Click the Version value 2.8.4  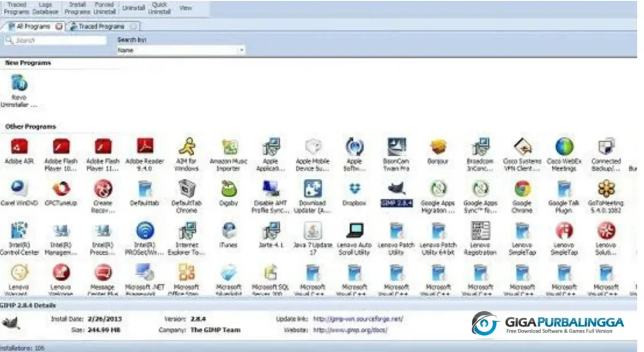198,319
